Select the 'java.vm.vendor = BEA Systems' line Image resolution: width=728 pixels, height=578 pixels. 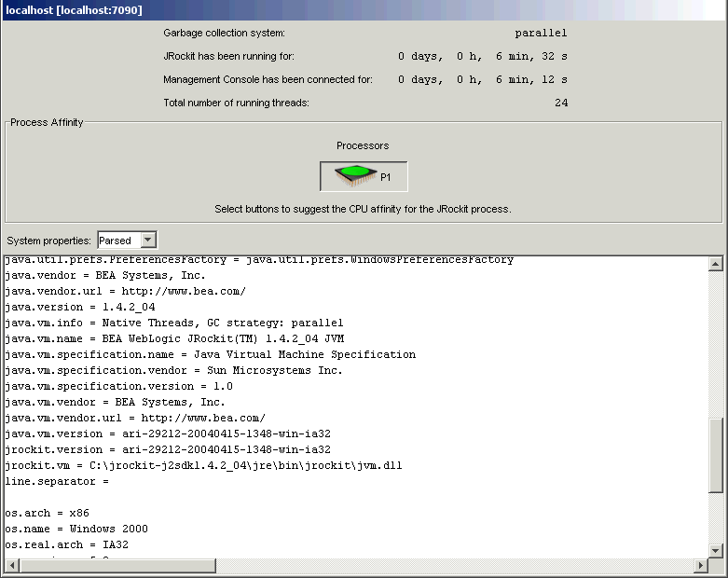pyautogui.click(x=115, y=402)
